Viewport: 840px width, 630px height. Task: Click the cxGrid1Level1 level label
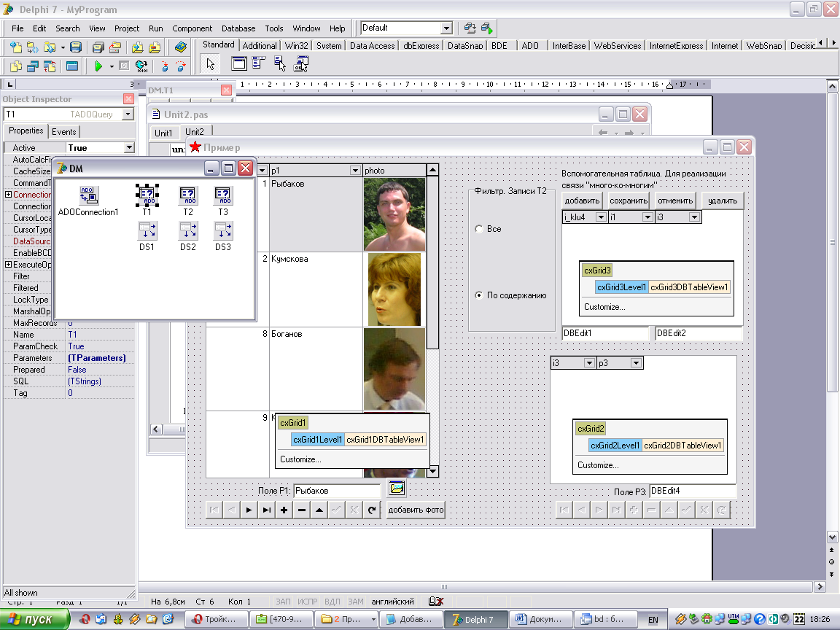[x=317, y=440]
